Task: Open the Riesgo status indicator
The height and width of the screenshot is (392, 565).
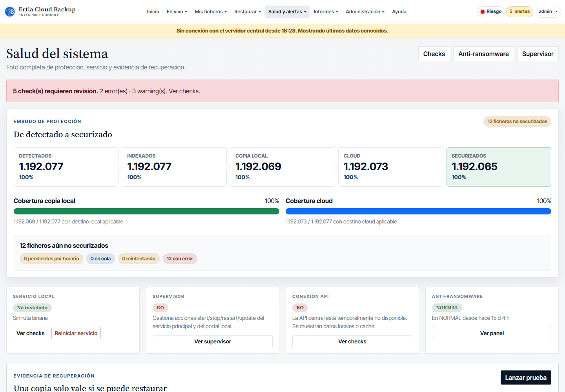Action: click(491, 12)
